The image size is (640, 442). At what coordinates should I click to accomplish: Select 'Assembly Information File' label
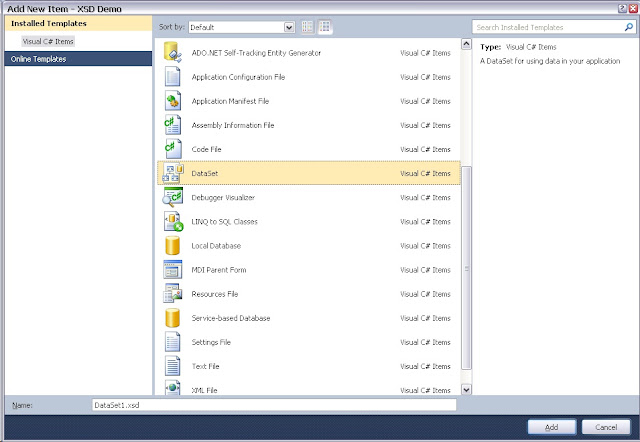(233, 125)
